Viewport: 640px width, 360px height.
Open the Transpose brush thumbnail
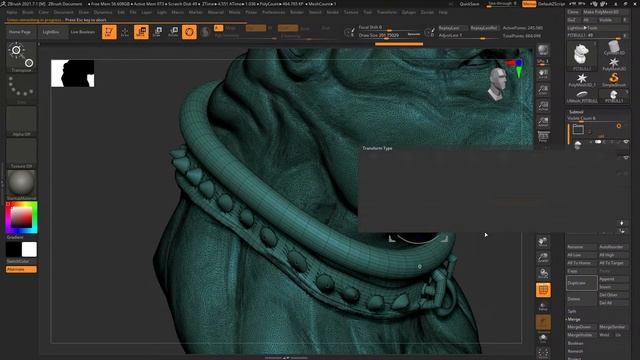click(x=21, y=57)
